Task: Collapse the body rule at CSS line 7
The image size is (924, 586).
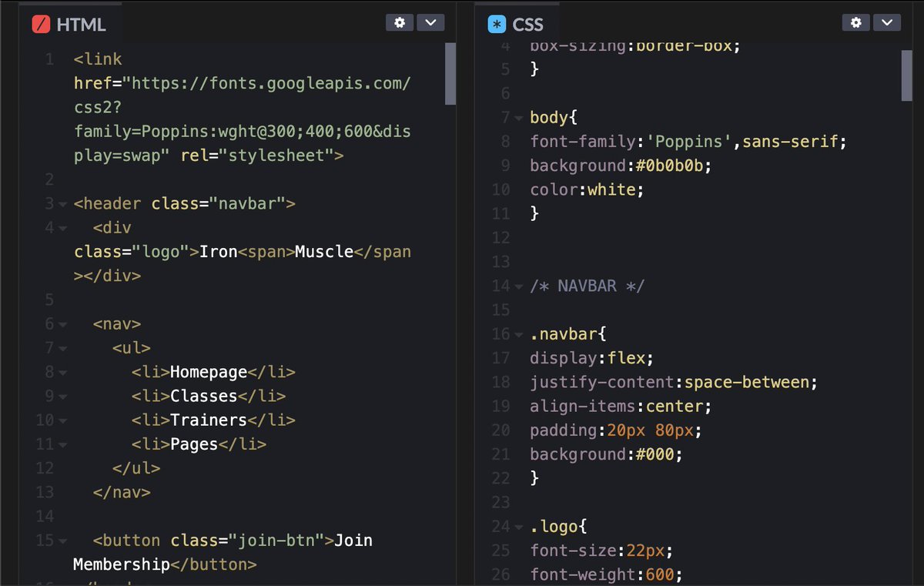Action: click(x=519, y=118)
